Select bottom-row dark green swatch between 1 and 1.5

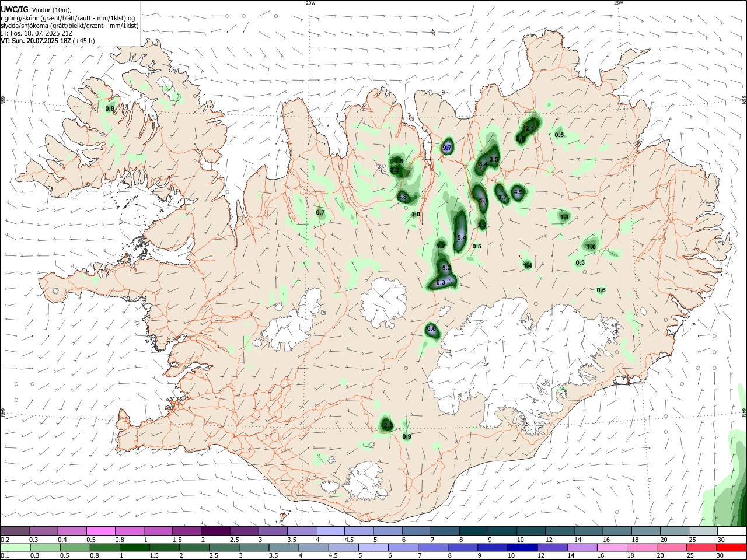click(x=134, y=547)
